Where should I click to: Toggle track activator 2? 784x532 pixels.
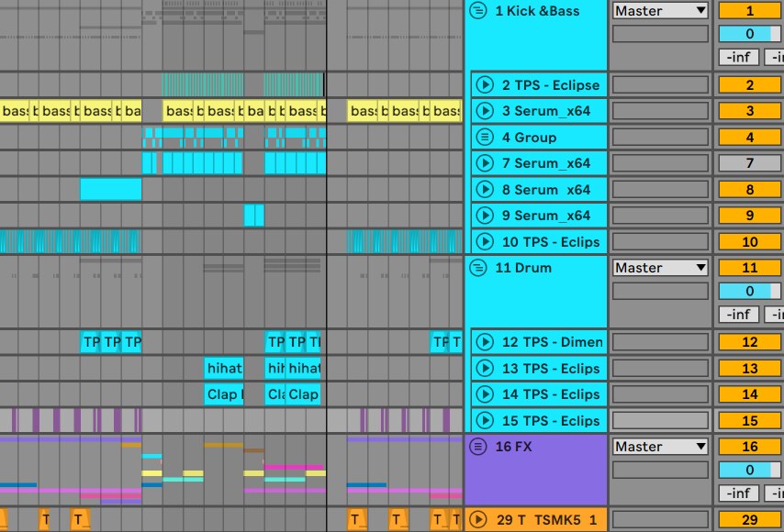point(750,85)
